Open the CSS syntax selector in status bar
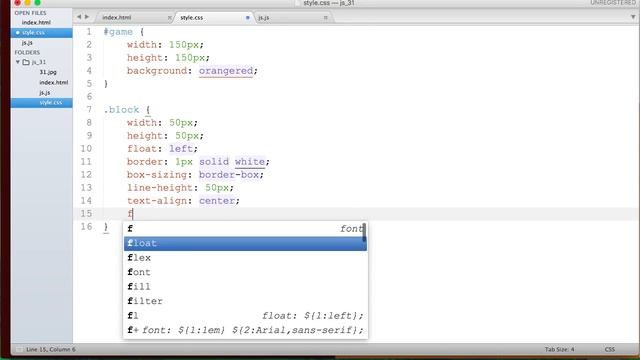The image size is (640, 360). [x=609, y=349]
